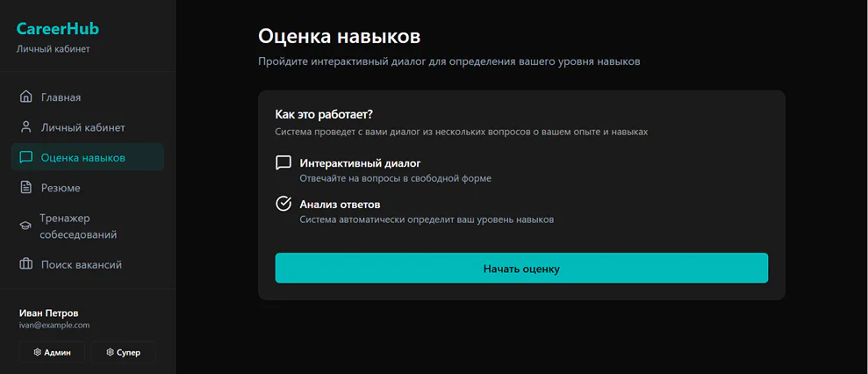
Task: Click the person icon for Личный кабинет
Action: [26, 127]
